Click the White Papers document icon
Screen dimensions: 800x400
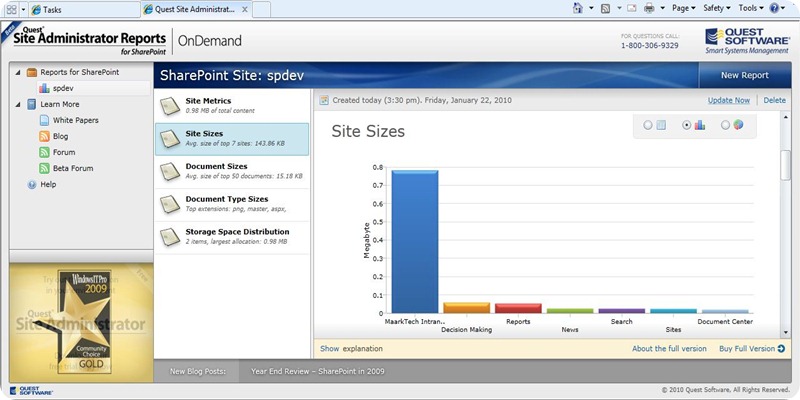tap(44, 120)
